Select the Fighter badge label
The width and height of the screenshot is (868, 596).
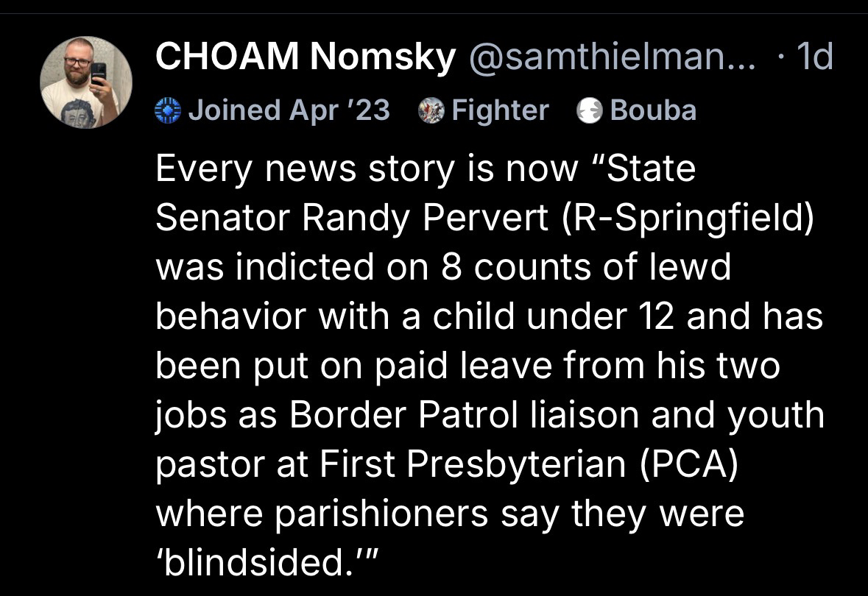[500, 110]
